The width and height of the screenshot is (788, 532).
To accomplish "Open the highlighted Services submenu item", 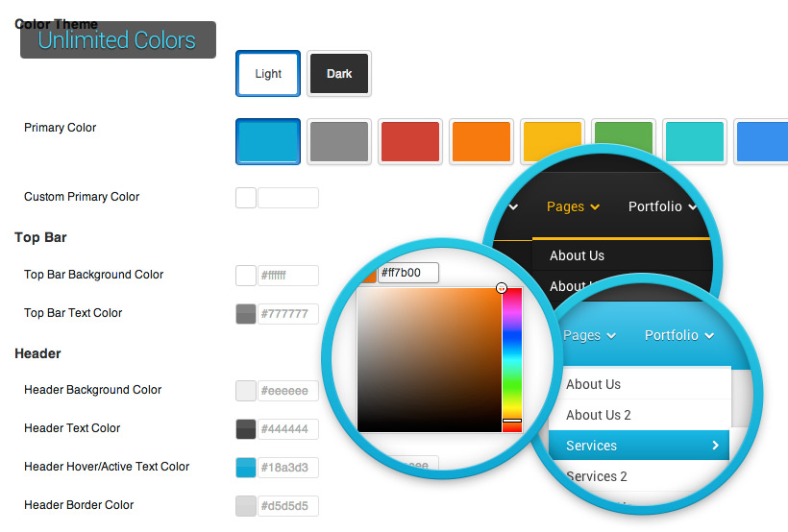I will point(639,446).
